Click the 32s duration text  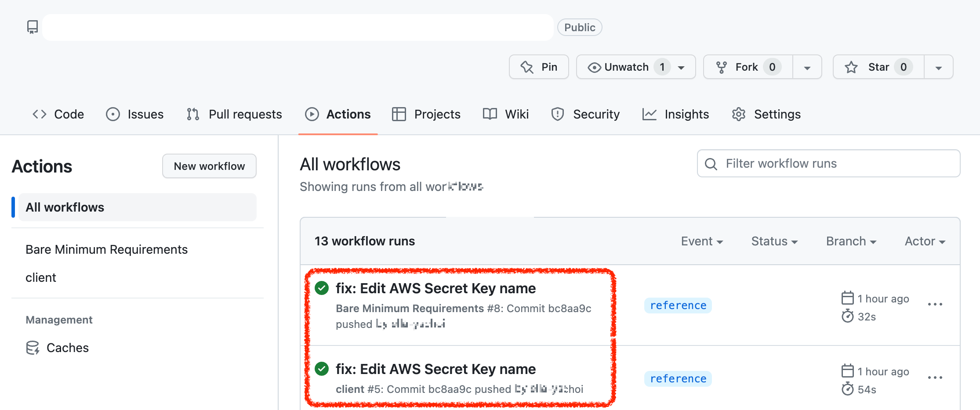[x=867, y=316]
